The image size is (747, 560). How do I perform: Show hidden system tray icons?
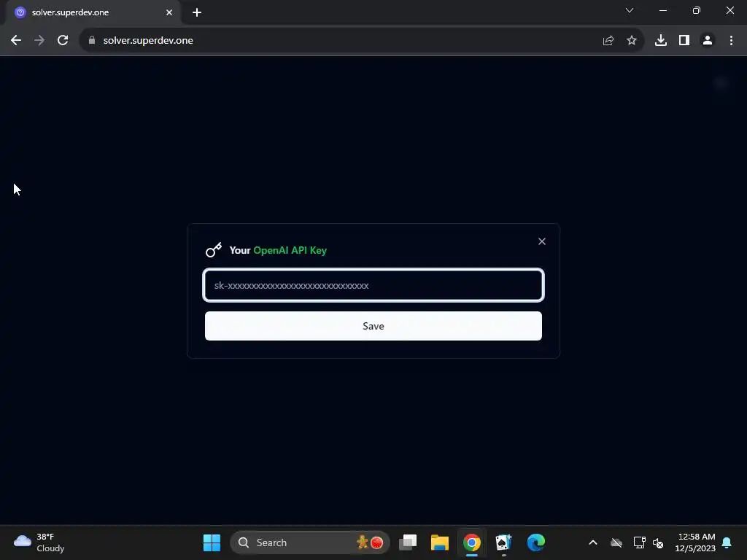pos(593,542)
